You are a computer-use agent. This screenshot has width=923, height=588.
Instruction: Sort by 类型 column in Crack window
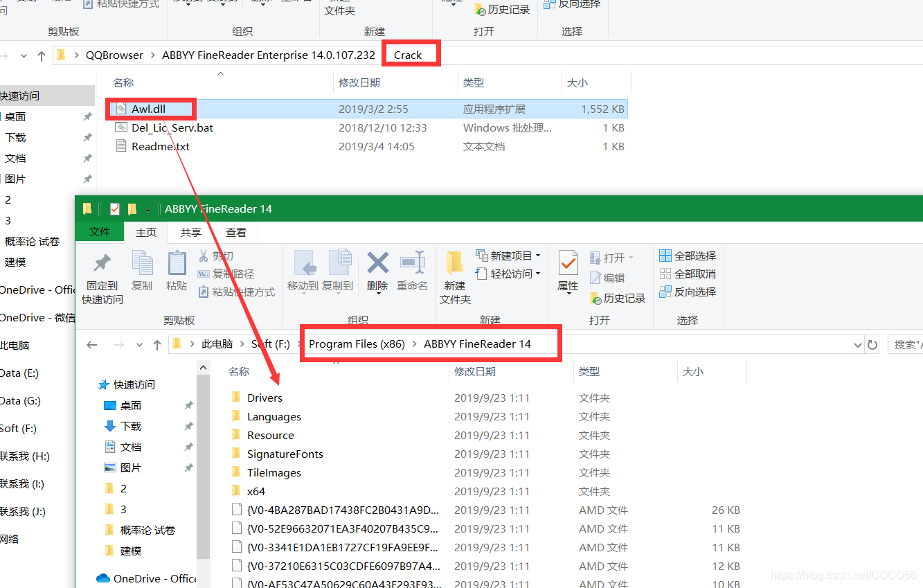pyautogui.click(x=474, y=82)
